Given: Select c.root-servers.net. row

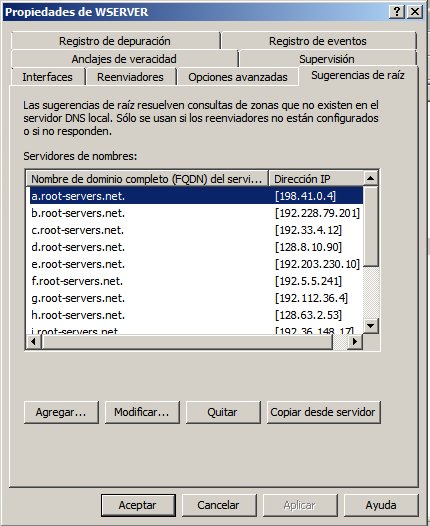Looking at the screenshot, I should (x=196, y=230).
